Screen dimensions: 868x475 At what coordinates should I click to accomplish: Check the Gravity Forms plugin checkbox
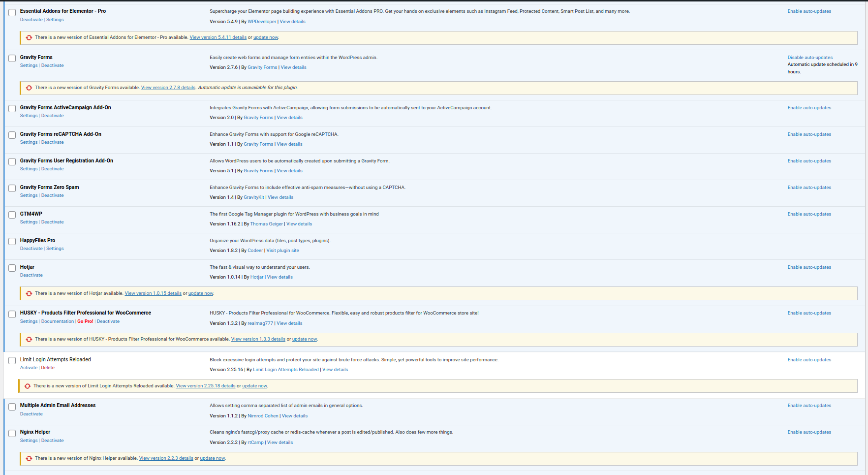point(12,59)
